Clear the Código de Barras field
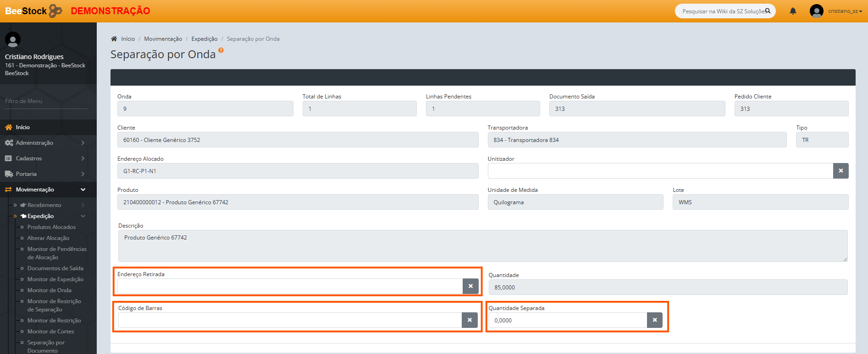 (x=470, y=320)
